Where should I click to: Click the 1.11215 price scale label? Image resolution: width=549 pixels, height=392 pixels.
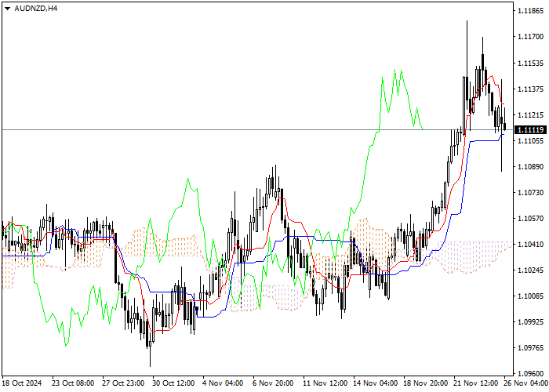[x=530, y=115]
